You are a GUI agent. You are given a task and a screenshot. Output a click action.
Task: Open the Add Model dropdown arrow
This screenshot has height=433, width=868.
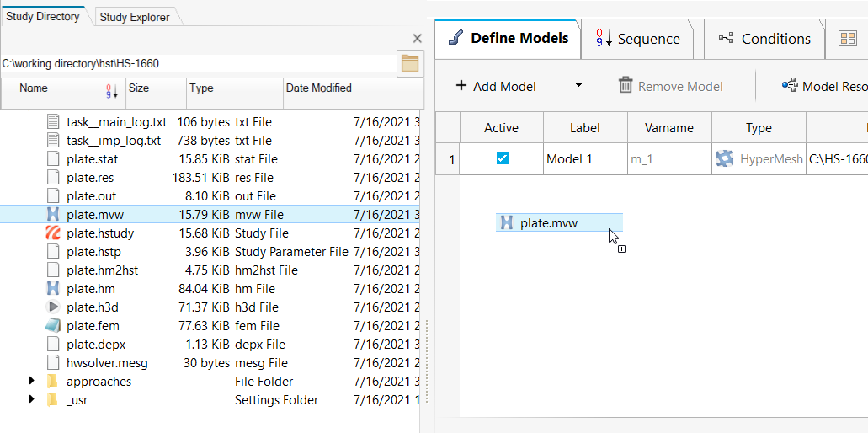coord(578,85)
